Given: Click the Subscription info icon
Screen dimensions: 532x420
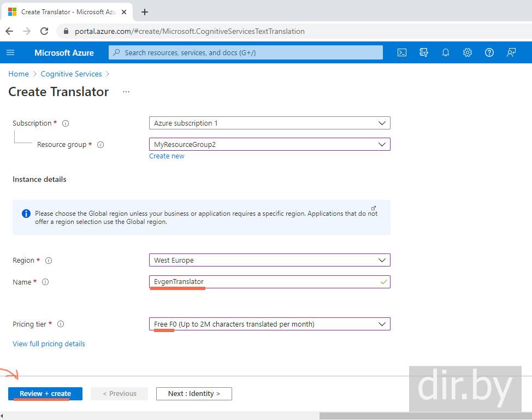Looking at the screenshot, I should 66,123.
